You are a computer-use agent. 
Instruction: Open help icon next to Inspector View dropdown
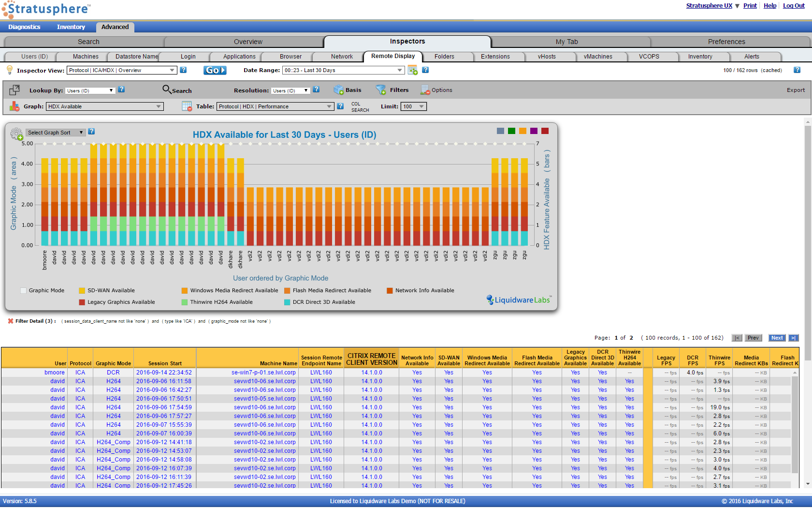point(183,70)
